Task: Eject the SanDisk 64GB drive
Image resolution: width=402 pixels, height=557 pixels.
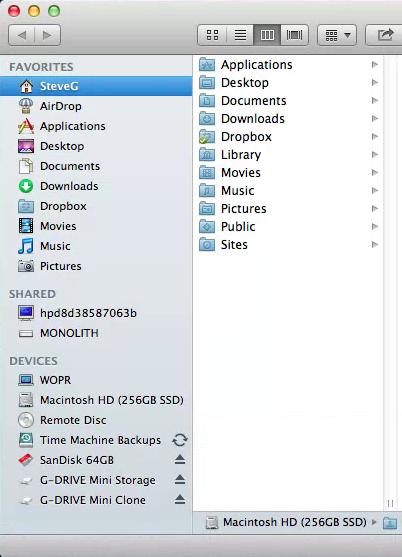Action: pos(180,460)
